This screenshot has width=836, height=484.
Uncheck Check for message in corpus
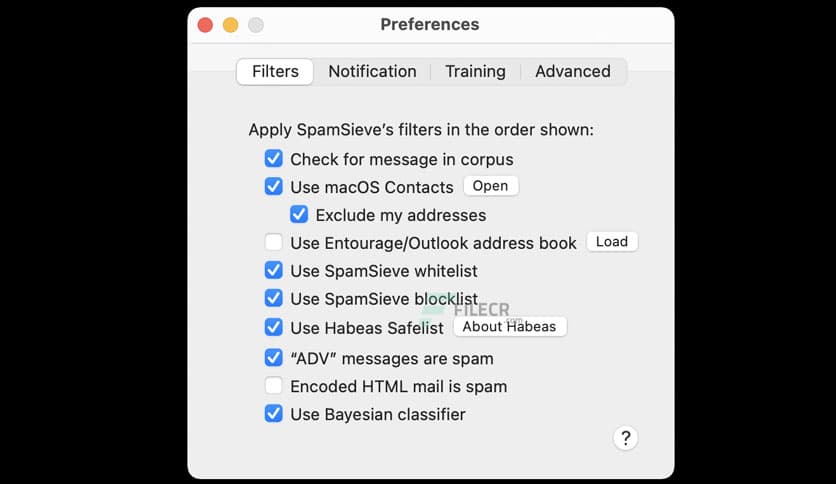click(274, 159)
